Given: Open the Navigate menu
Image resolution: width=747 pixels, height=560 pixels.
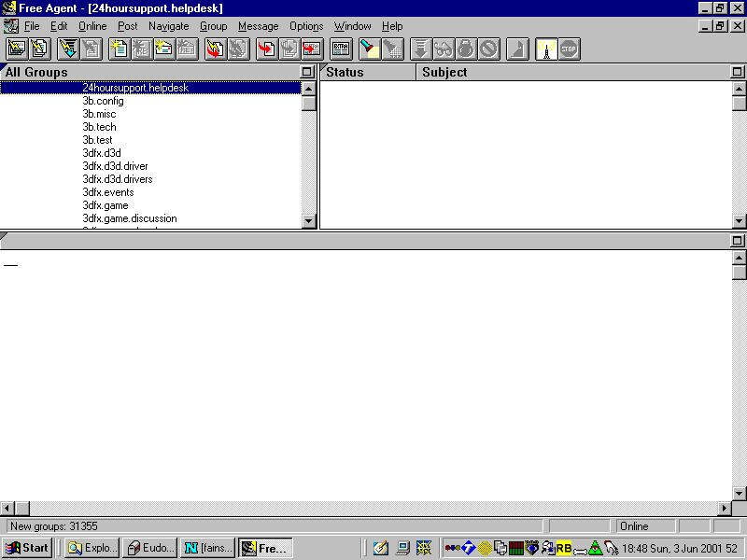Looking at the screenshot, I should pos(168,26).
